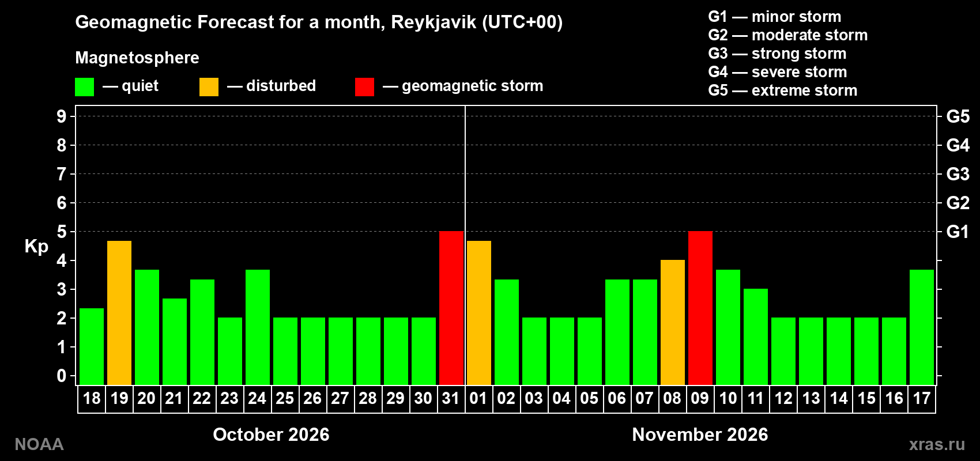
Task: Click date label 09 on the axis
Action: click(700, 398)
